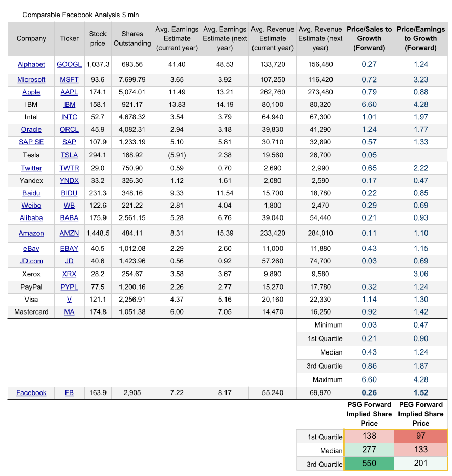Open the Microsoft company link
Image resolution: width=452 pixels, height=476 pixels.
tap(31, 79)
